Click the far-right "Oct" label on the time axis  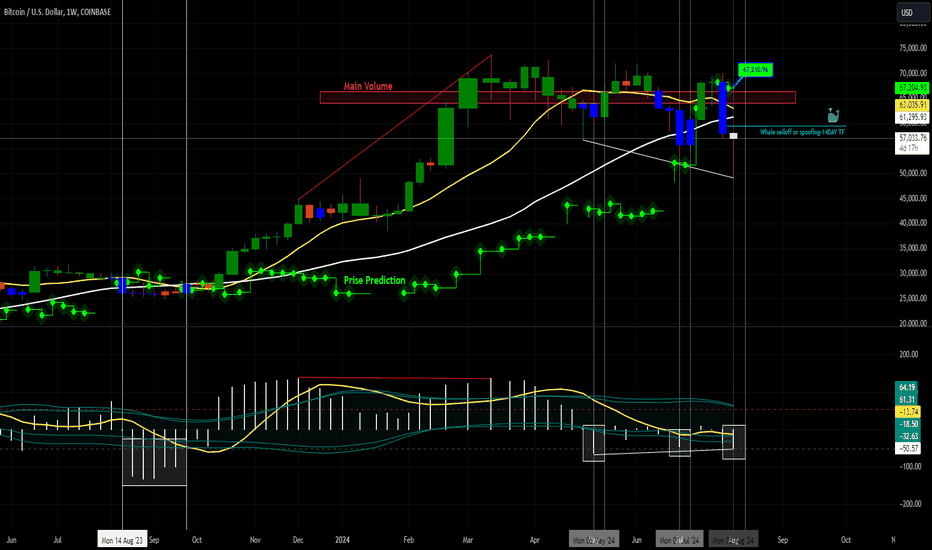click(x=846, y=540)
